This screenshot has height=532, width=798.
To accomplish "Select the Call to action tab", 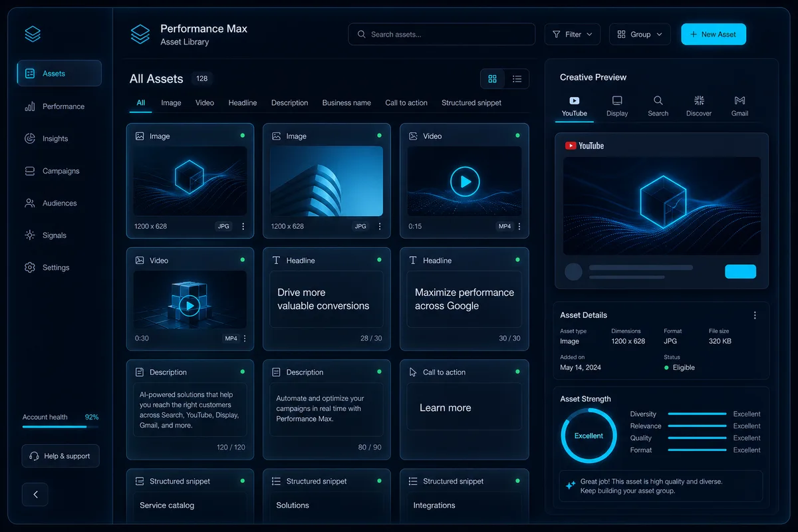I will point(406,102).
